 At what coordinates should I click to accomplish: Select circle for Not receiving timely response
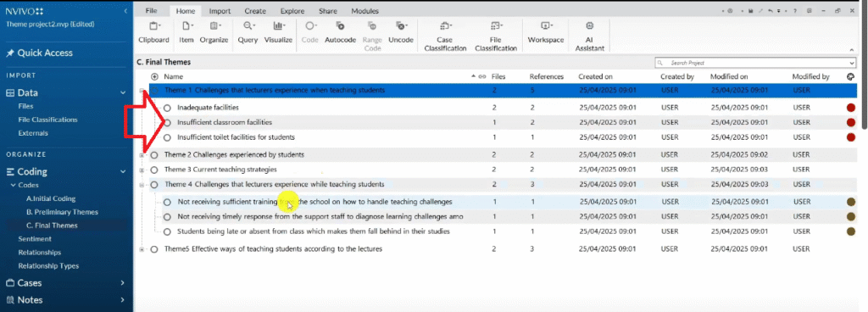click(168, 217)
